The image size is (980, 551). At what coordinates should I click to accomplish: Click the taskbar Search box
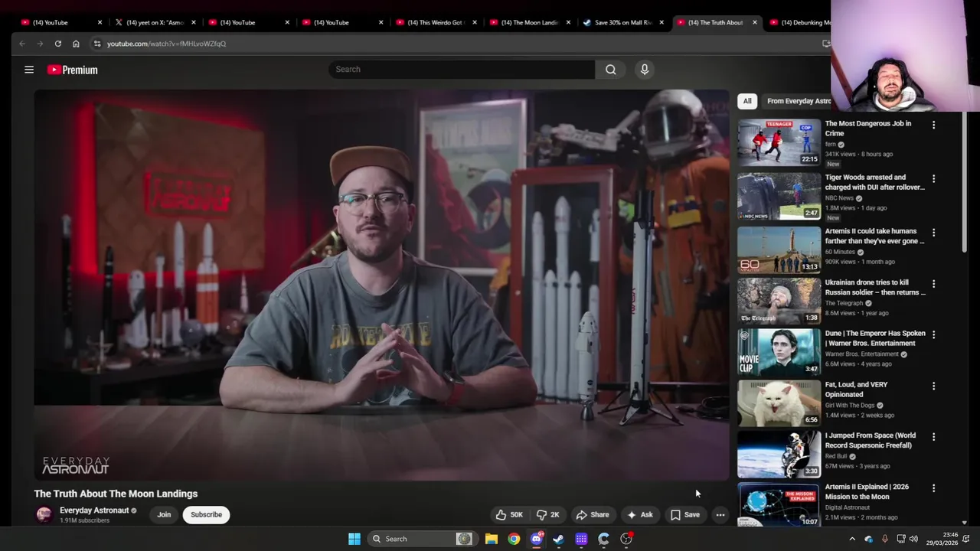[x=423, y=539]
